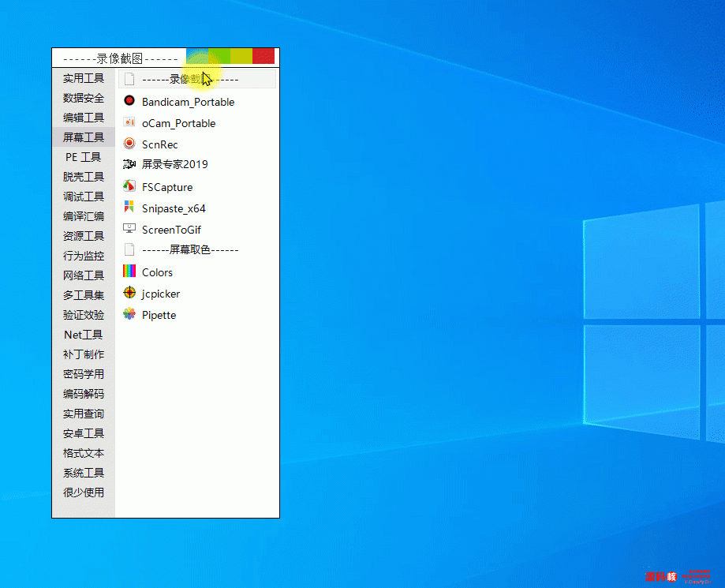Viewport: 725px width, 588px height.
Task: Open the 脱壳工具 category
Action: (84, 177)
